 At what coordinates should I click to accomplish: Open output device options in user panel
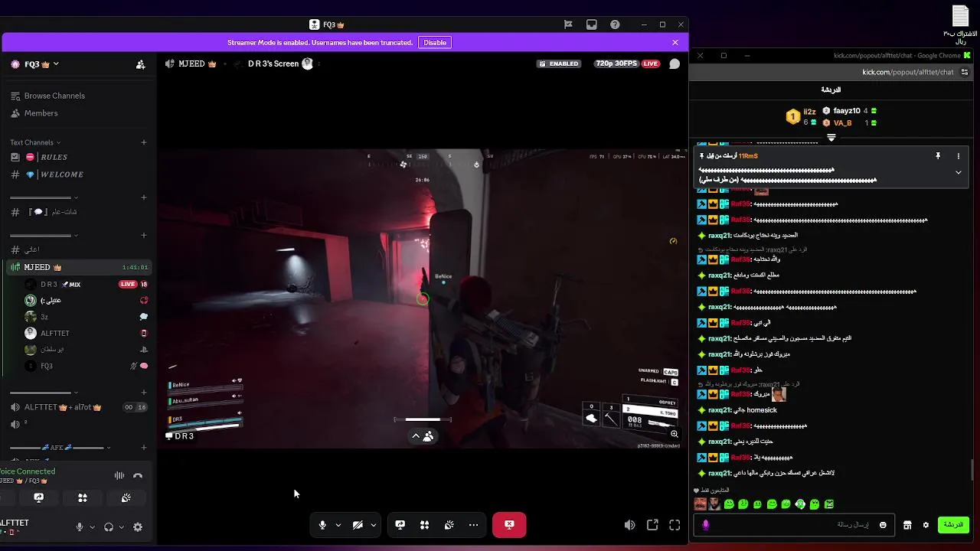click(x=121, y=527)
